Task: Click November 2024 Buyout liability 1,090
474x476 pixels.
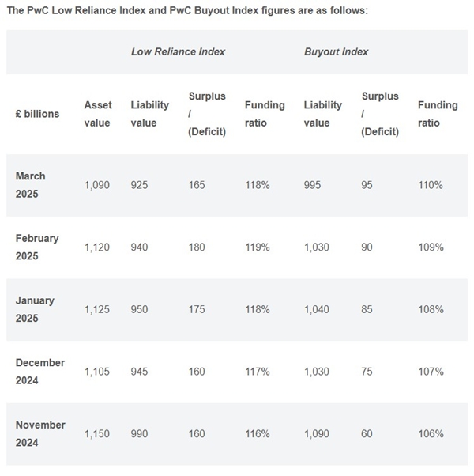Action: coord(317,434)
